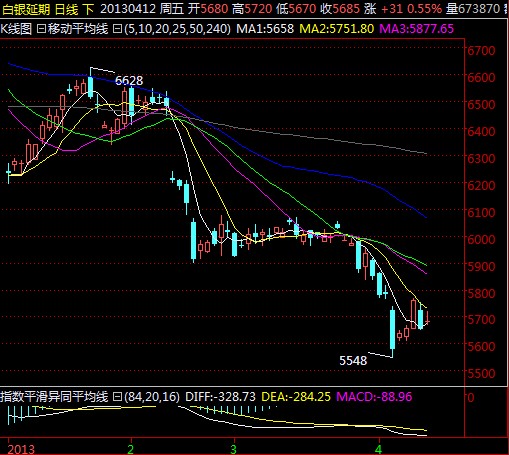Click the 6500 price axis label

pos(481,104)
